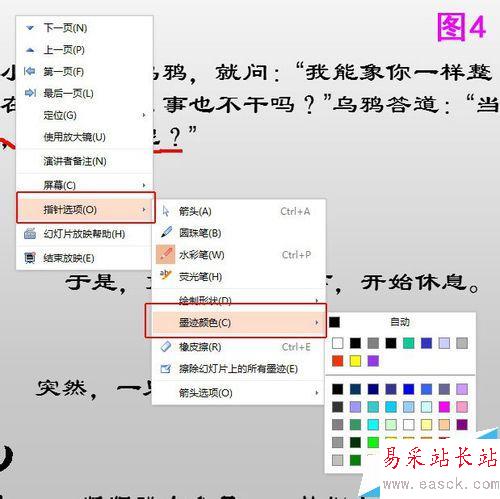
Task: Open 演讲者备注(N) speaker notes entry
Action: (x=75, y=161)
